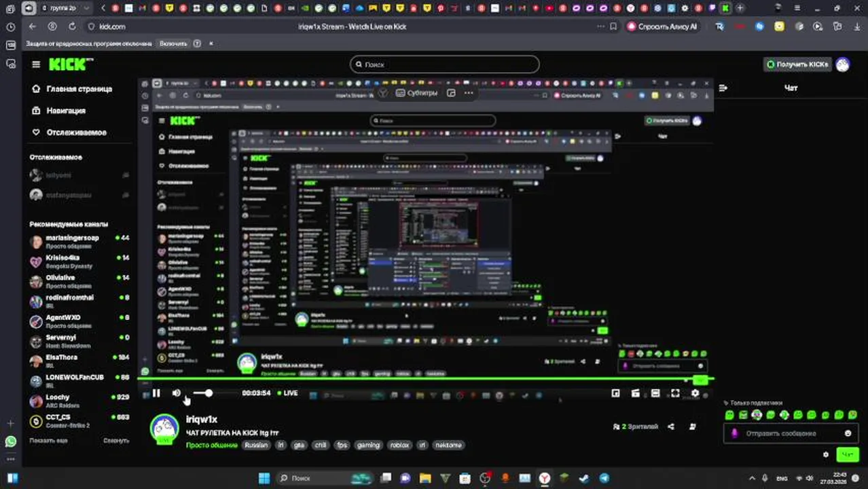The width and height of the screenshot is (868, 489).
Task: Open LONEWOLFanCUB channel
Action: [79, 381]
